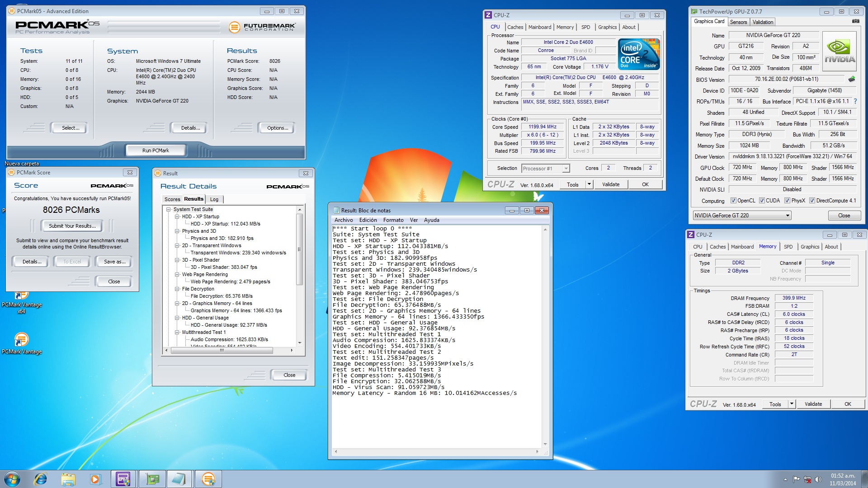This screenshot has width=868, height=488.
Task: Click the PCMark05 main window title icon
Action: [12, 11]
